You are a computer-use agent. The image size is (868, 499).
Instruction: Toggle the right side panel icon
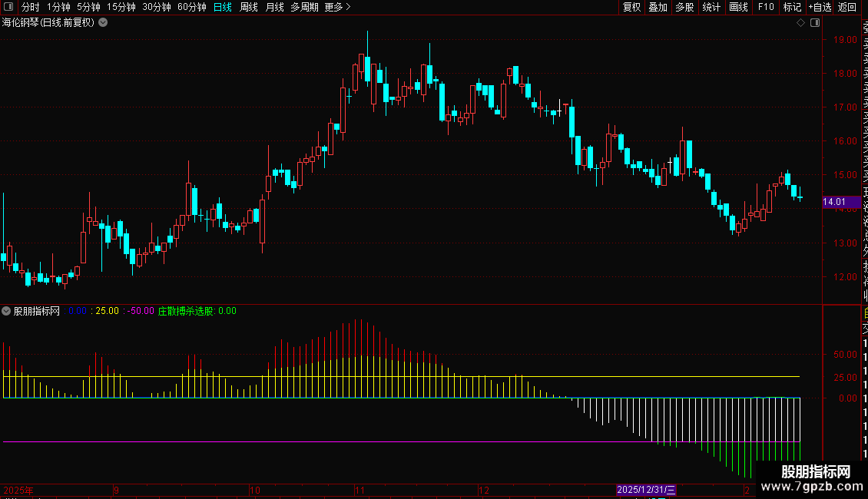815,23
